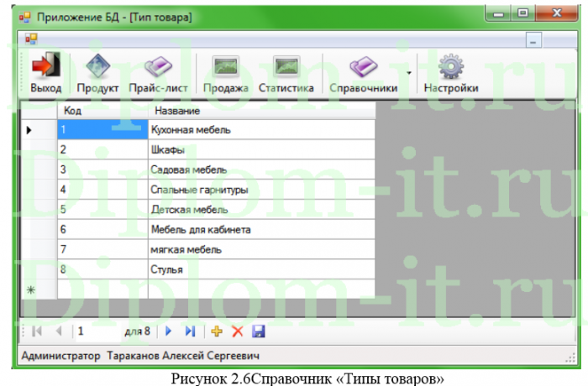Click the new row asterisk header
Viewport: 588px width, 386px height.
pyautogui.click(x=39, y=289)
